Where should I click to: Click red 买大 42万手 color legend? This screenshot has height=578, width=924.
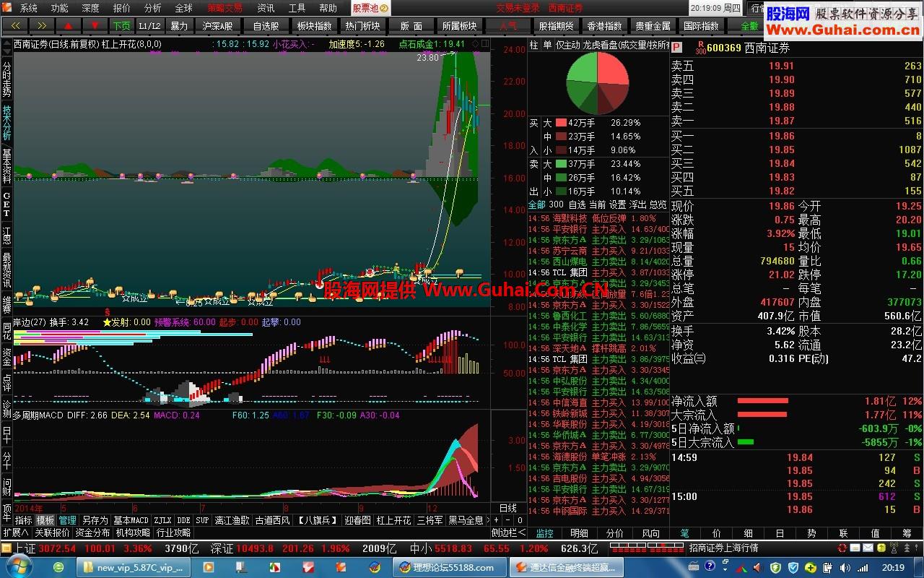tap(561, 123)
